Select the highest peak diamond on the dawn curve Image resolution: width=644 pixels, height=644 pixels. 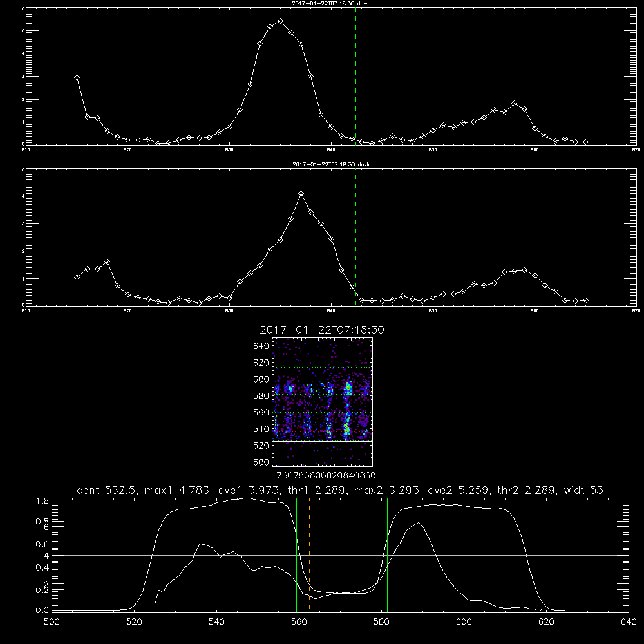point(281,21)
